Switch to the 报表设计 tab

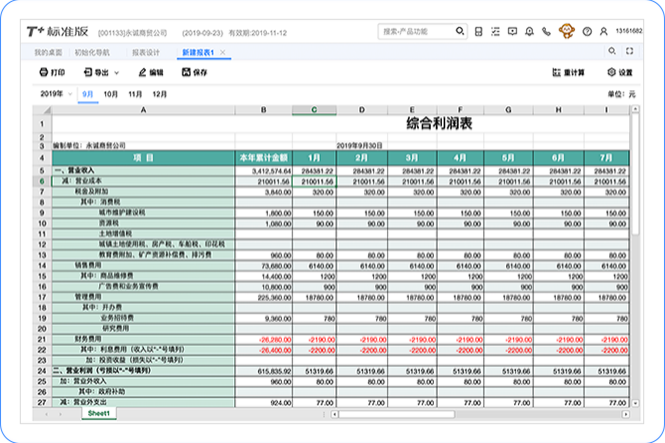point(146,53)
